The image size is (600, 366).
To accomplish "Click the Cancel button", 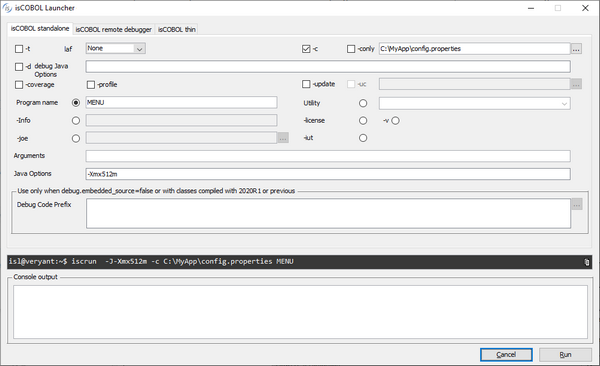I will pos(506,355).
